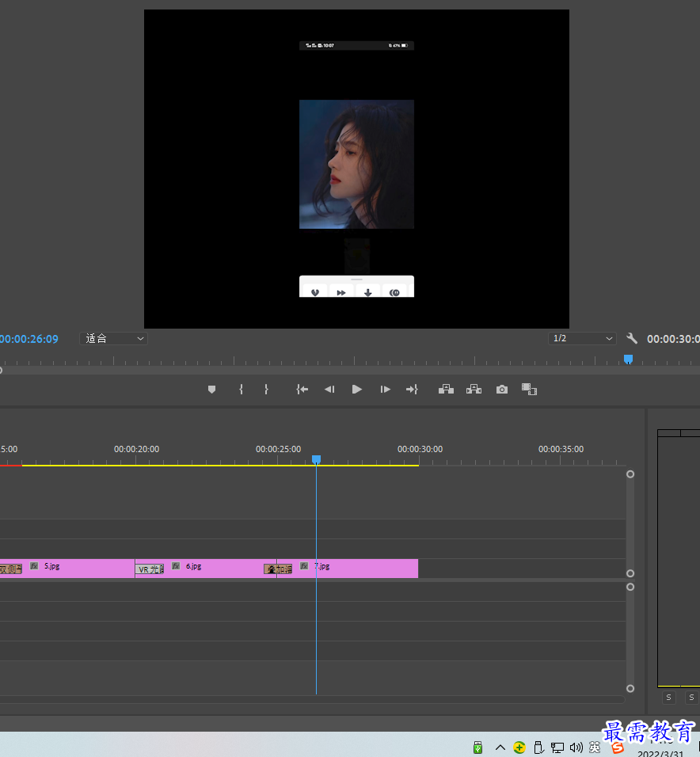Play the sequence in the program monitor
Viewport: 700px width, 757px height.
coord(357,390)
